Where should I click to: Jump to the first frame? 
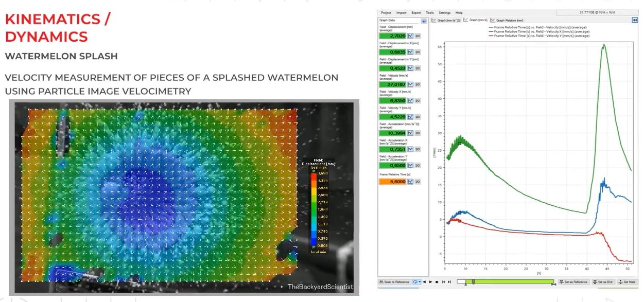coord(443,282)
